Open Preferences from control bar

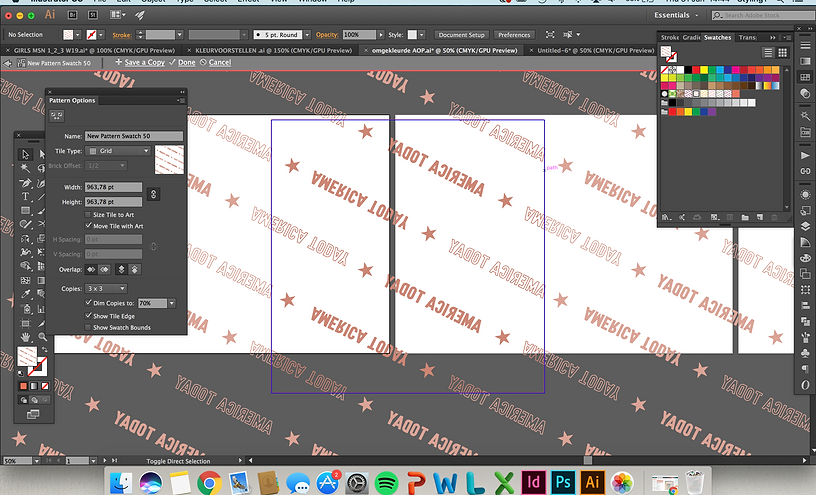click(x=514, y=35)
